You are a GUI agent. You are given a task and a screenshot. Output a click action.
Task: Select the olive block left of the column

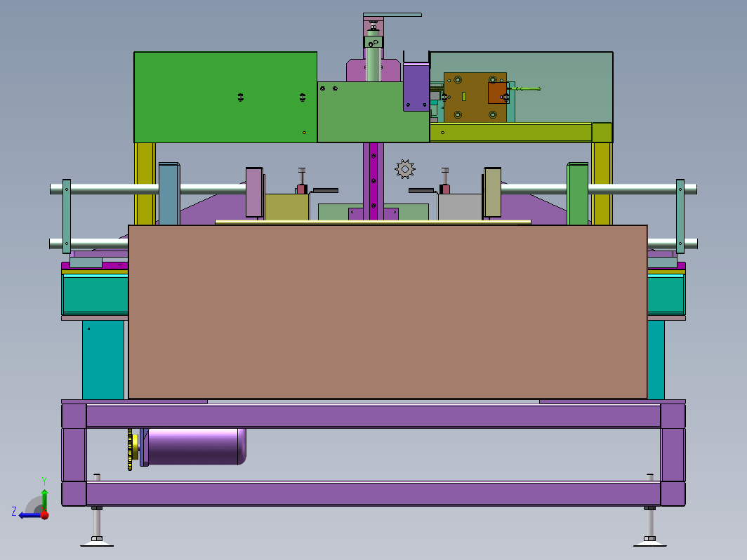click(286, 207)
